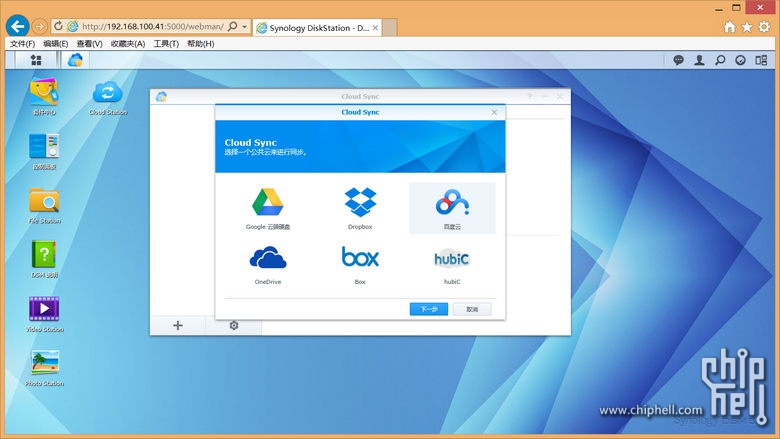Open the 帮助(H) menu
780x439 pixels.
pyautogui.click(x=200, y=44)
